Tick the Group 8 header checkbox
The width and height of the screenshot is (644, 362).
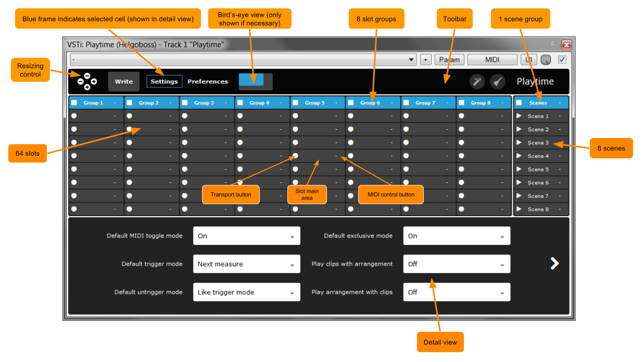pos(462,103)
